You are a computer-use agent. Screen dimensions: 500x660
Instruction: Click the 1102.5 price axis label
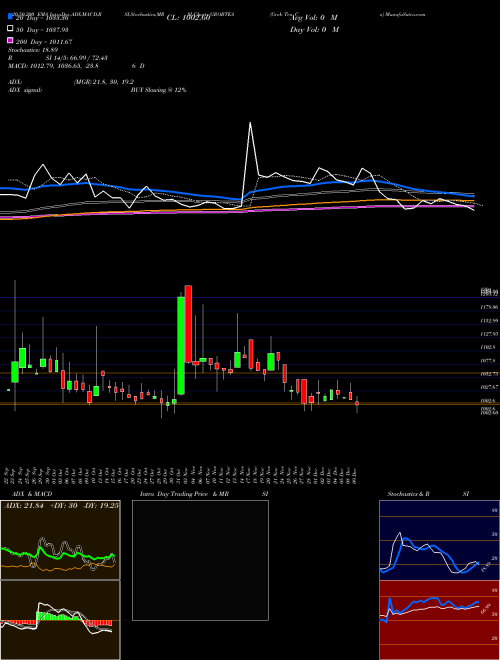tap(489, 347)
